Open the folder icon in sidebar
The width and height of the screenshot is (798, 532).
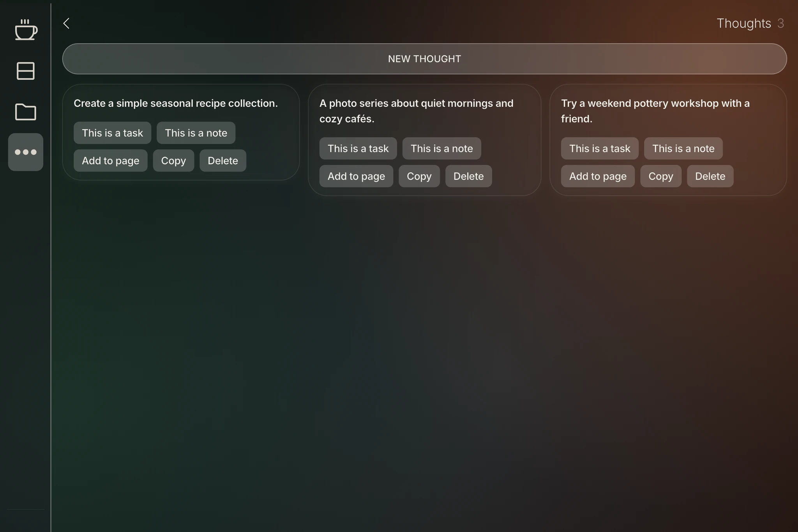click(26, 112)
